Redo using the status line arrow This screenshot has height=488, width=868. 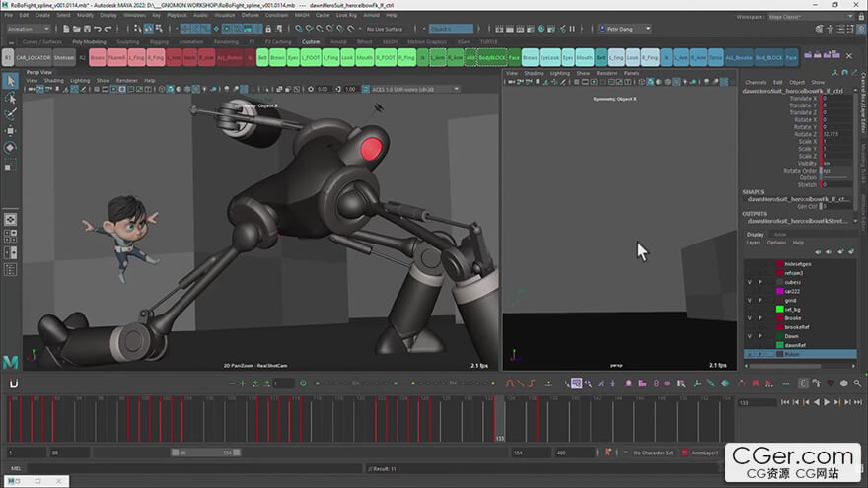pos(108,29)
